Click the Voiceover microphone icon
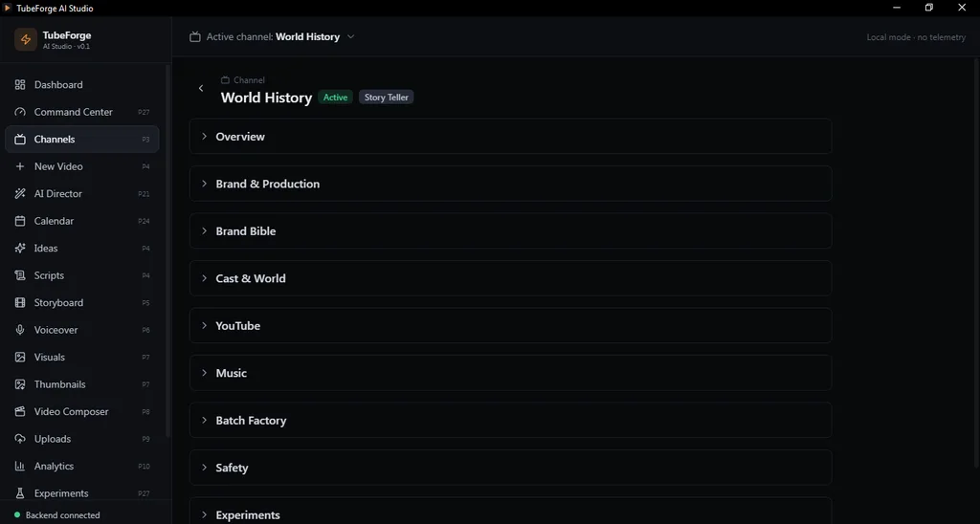 pos(20,330)
